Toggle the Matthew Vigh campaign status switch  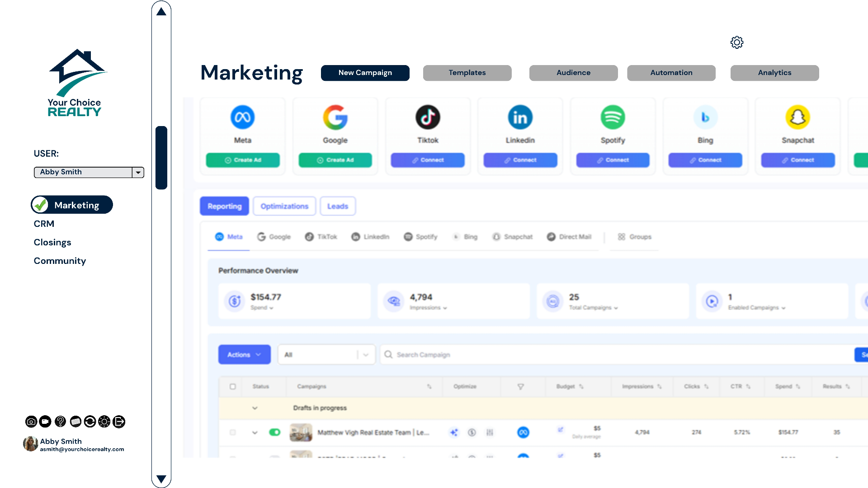pos(275,432)
